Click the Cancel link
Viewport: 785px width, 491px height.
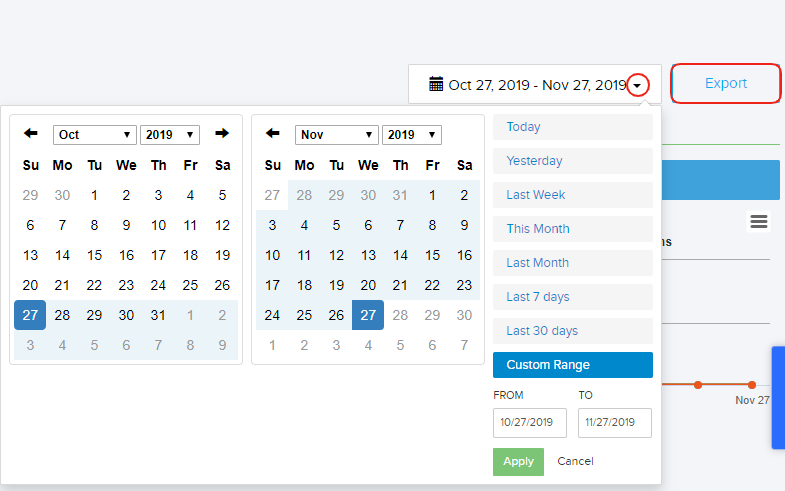click(x=575, y=462)
